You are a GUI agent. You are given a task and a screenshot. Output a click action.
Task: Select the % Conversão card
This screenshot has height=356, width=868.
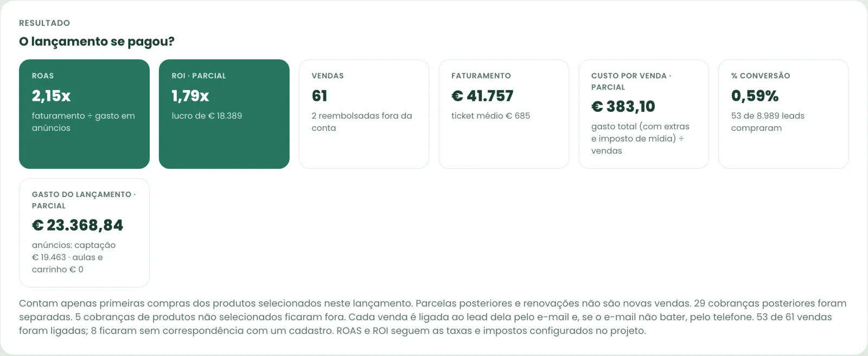tap(783, 114)
